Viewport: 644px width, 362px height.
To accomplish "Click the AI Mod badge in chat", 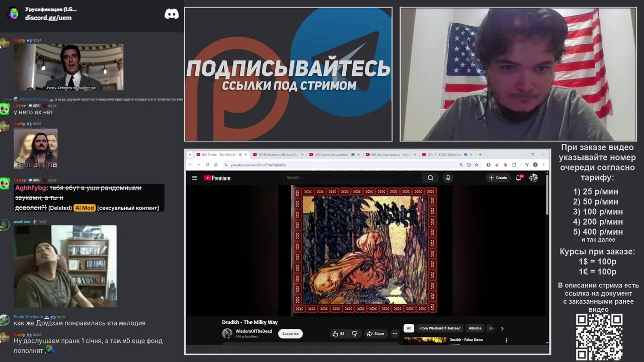I will click(x=84, y=208).
